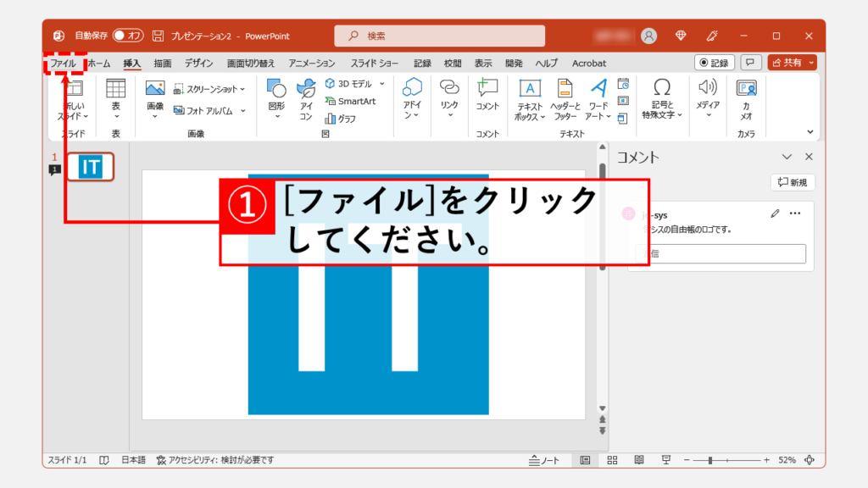Open the 3D モデル dropdown arrow
This screenshot has height=488, width=868.
pyautogui.click(x=382, y=84)
